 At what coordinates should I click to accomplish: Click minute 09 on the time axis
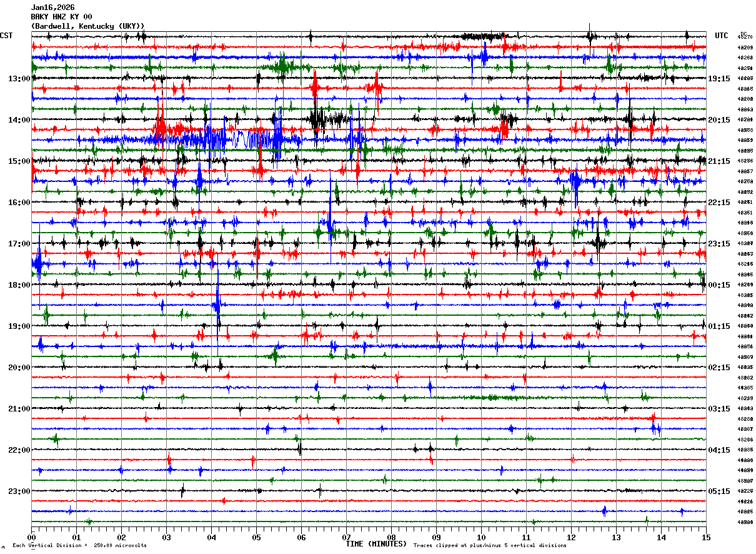point(436,537)
